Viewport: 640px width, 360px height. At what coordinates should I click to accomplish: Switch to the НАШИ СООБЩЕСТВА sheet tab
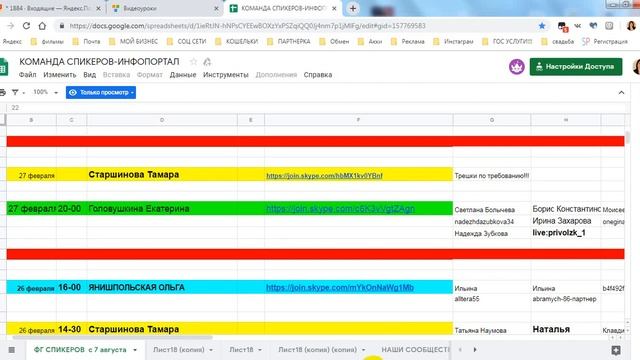(x=415, y=350)
